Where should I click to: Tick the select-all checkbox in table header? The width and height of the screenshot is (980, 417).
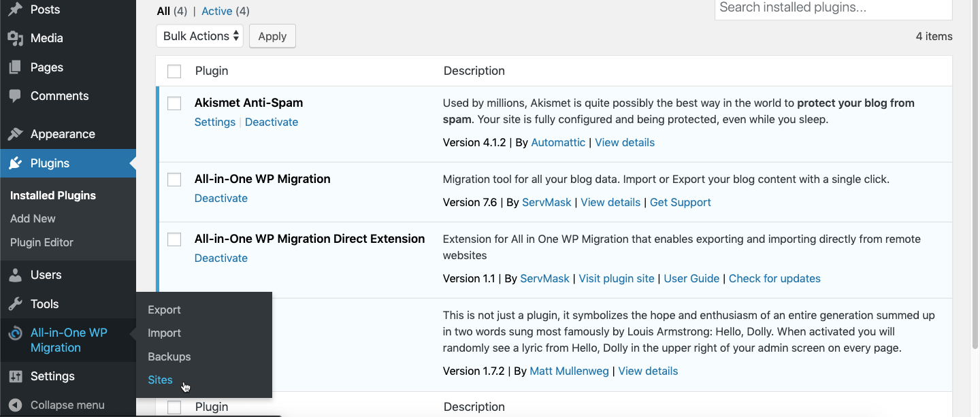174,71
